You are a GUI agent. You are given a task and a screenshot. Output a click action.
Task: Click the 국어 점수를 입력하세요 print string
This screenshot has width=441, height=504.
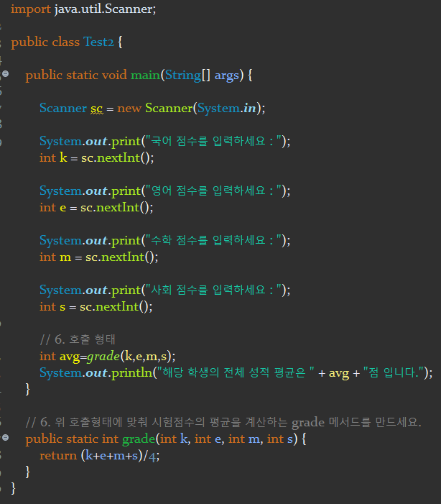tap(213, 141)
